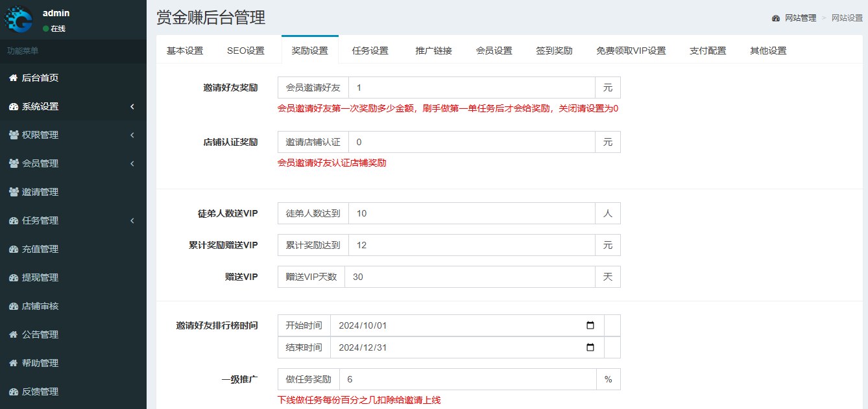This screenshot has width=868, height=409.
Task: Click the 公告管理 icon
Action: click(x=12, y=334)
